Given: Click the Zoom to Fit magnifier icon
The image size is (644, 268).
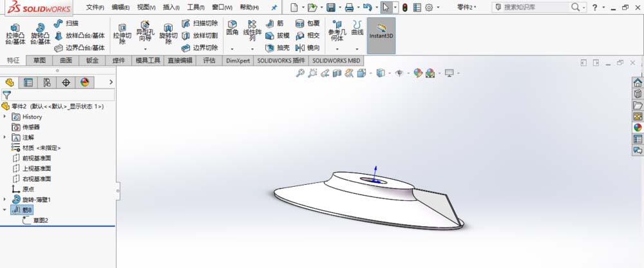Looking at the screenshot, I should 300,73.
